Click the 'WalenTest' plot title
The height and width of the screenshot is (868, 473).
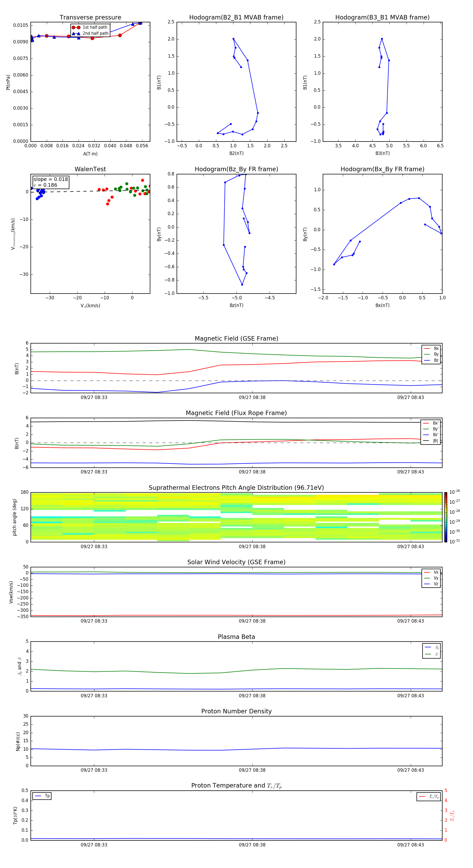coord(90,169)
